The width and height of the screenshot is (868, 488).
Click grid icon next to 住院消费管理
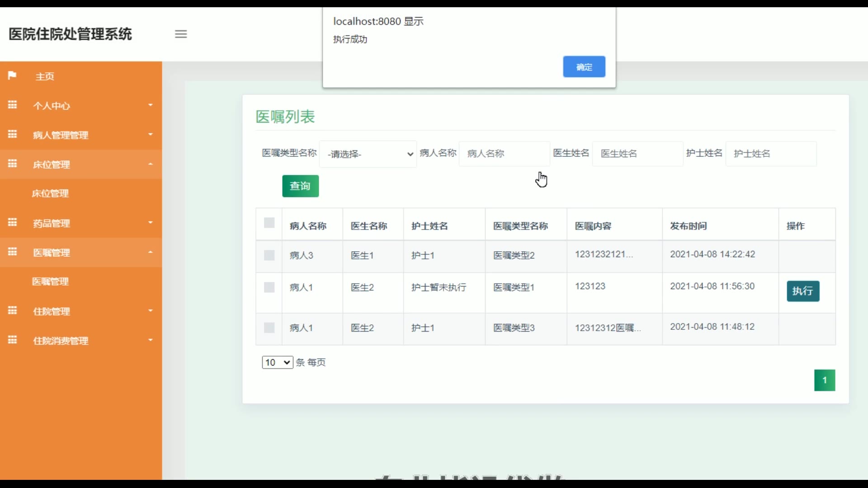point(12,340)
